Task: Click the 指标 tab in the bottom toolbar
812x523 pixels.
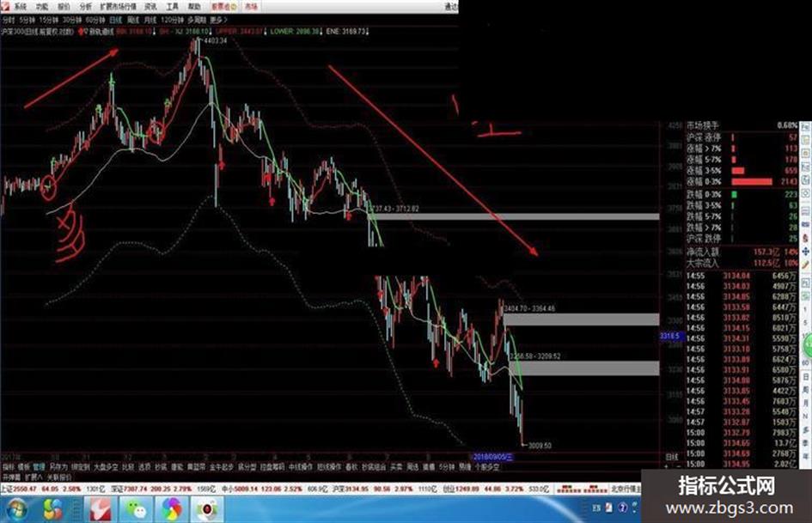Action: [x=9, y=467]
